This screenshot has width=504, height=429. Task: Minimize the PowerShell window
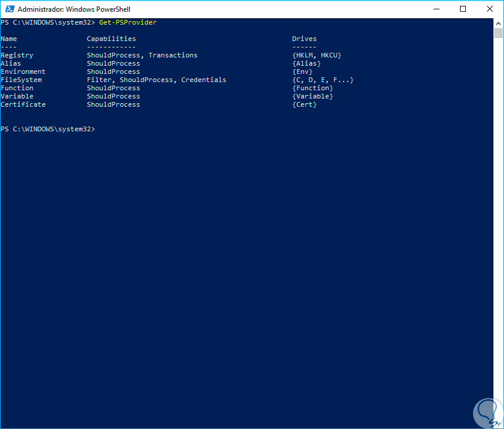point(437,9)
